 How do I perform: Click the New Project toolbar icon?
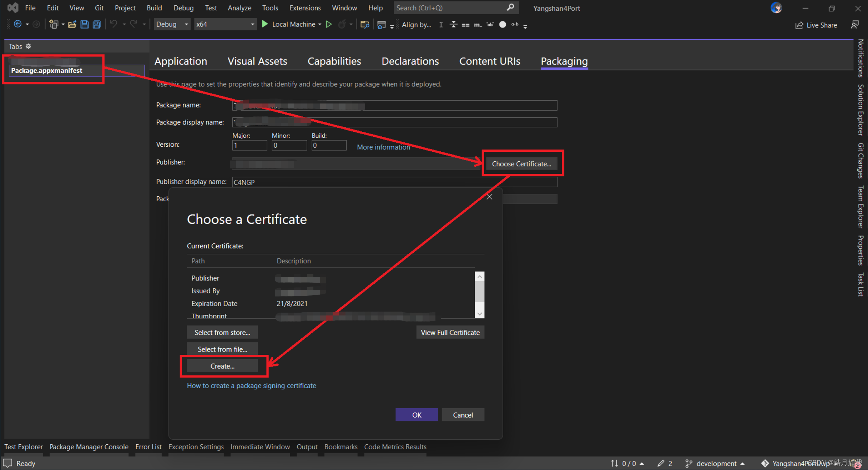coord(54,24)
